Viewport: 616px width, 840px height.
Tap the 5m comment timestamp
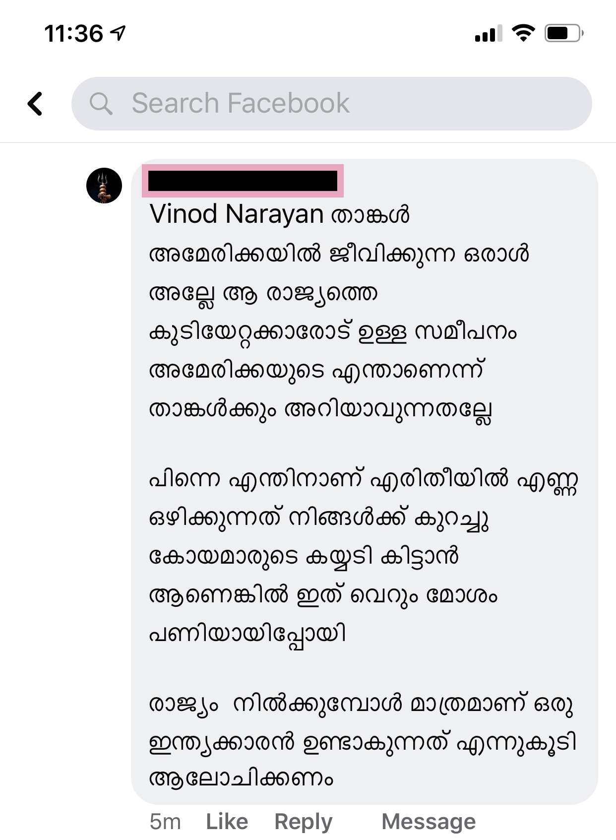165,822
